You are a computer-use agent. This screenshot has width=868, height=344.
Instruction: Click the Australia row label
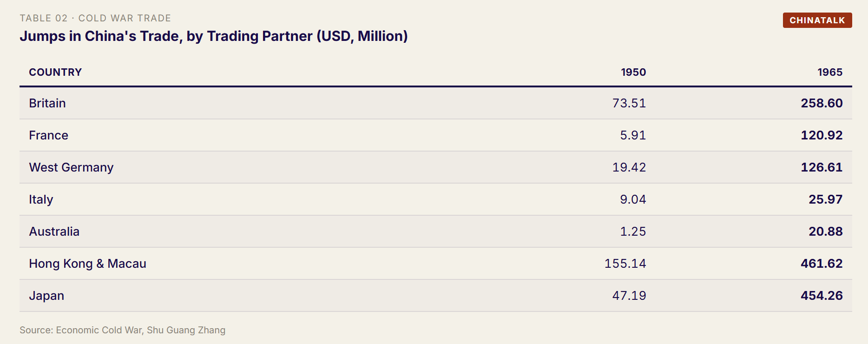(54, 232)
